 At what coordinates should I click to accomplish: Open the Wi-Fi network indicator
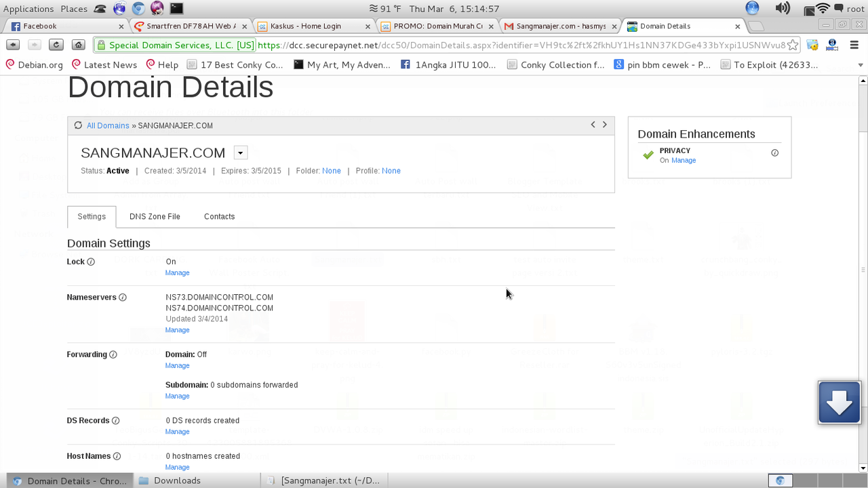click(x=823, y=8)
